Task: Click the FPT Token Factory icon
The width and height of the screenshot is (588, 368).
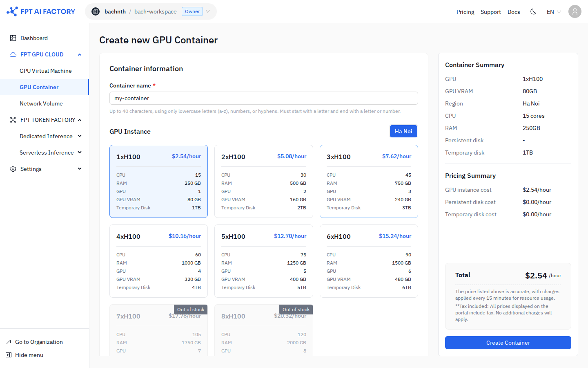Action: pyautogui.click(x=13, y=120)
